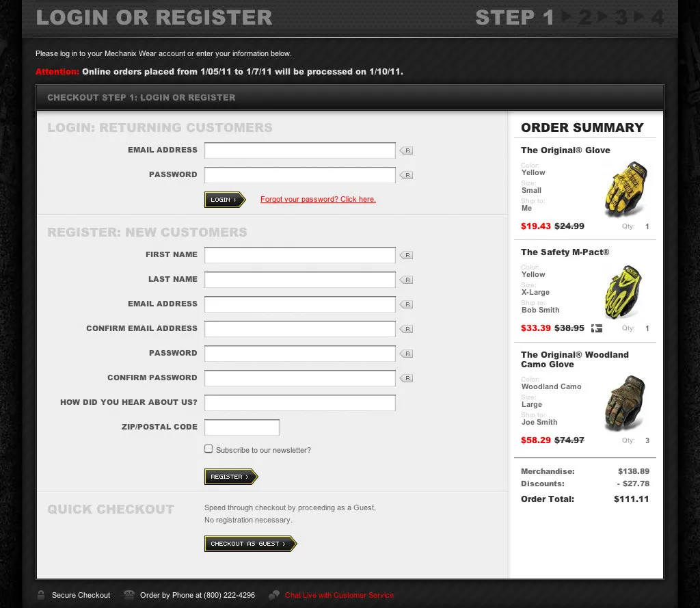Viewport: 700px width, 608px height.
Task: Click the login email address field
Action: (x=299, y=150)
